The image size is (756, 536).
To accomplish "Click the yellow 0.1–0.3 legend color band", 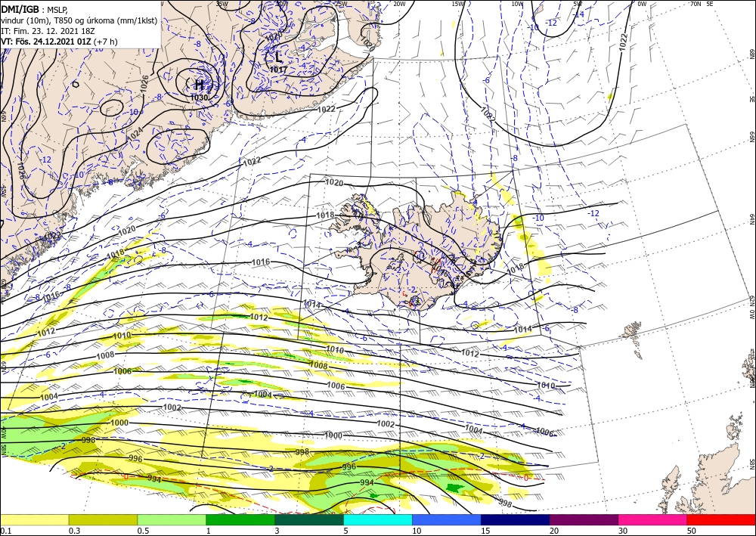I will click(x=34, y=519).
